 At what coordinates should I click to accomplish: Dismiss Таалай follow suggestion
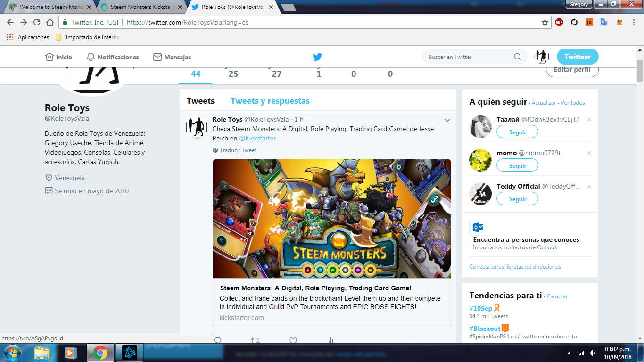589,120
